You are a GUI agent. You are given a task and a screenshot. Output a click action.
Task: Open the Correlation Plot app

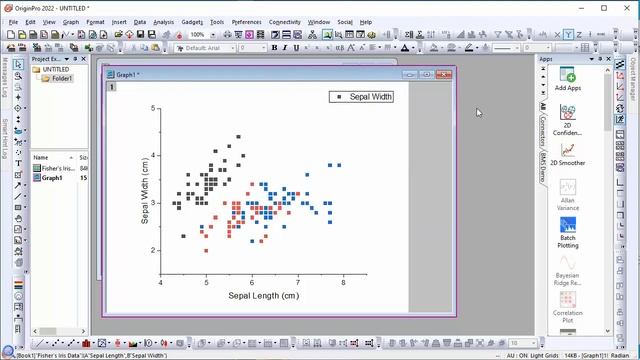click(x=567, y=307)
